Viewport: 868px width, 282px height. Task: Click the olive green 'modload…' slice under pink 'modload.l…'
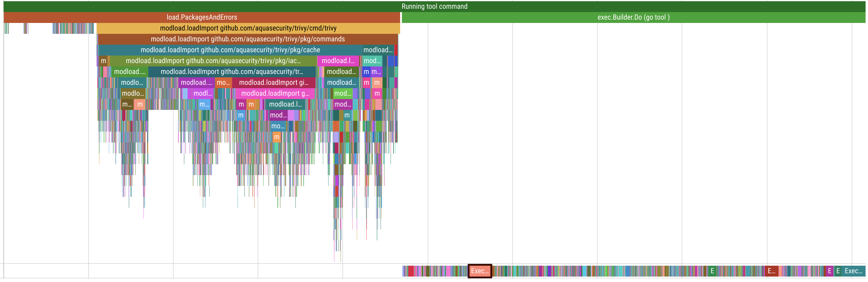pos(341,72)
